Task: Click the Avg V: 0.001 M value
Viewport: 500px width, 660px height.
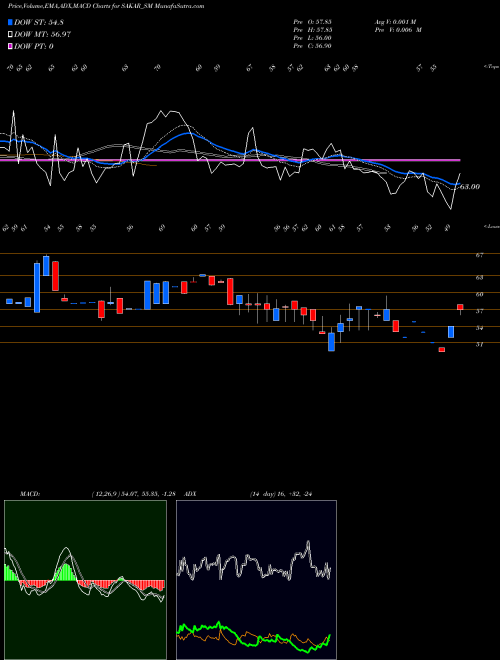Action: click(x=395, y=21)
